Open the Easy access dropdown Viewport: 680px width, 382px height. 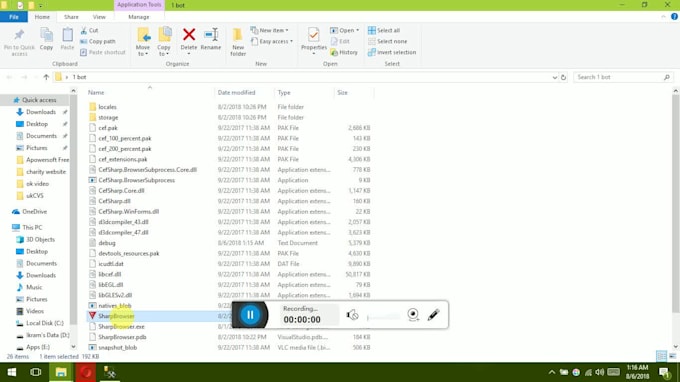tap(271, 41)
